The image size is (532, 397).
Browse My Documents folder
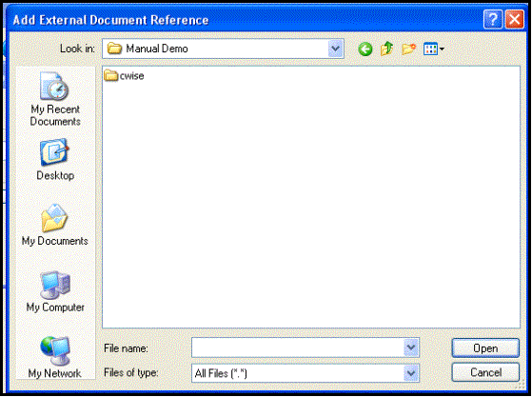(x=54, y=225)
